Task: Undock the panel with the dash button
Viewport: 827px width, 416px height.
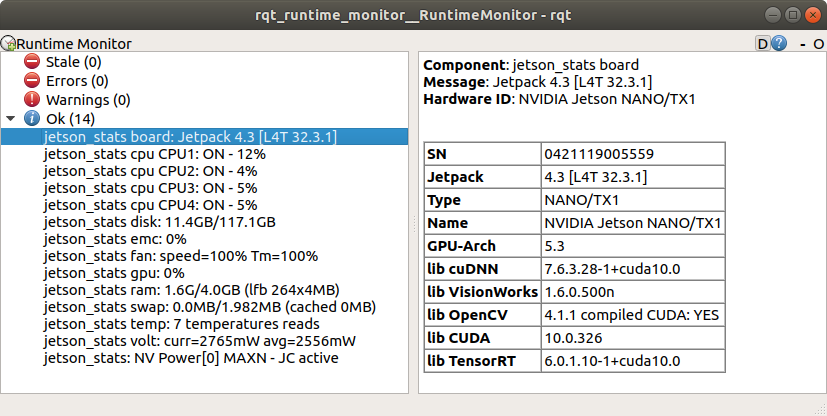Action: point(803,44)
